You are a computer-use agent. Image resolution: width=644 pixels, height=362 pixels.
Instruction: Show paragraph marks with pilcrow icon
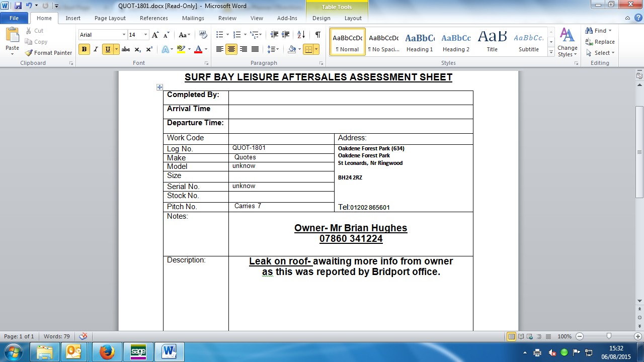tap(317, 35)
